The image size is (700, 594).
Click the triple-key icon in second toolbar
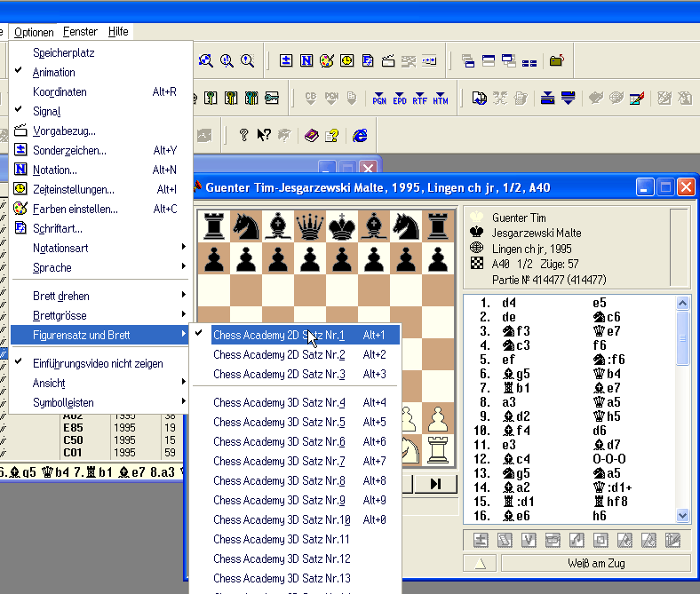pyautogui.click(x=251, y=99)
